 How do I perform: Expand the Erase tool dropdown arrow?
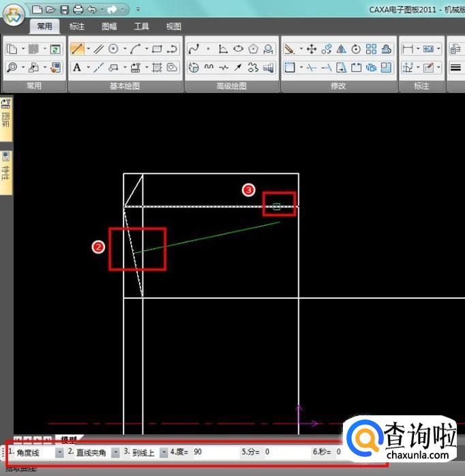tap(301, 48)
